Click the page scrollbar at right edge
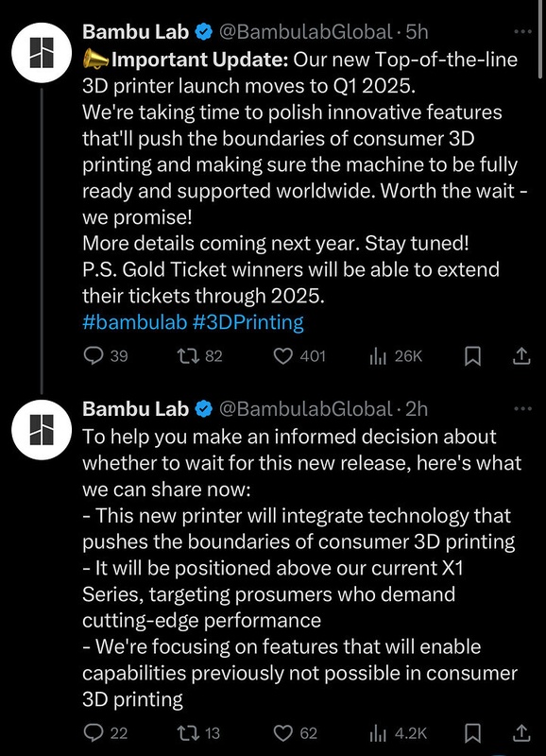546x756 pixels. 542,39
